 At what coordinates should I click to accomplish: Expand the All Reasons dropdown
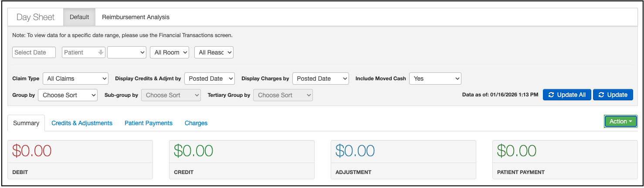point(214,52)
